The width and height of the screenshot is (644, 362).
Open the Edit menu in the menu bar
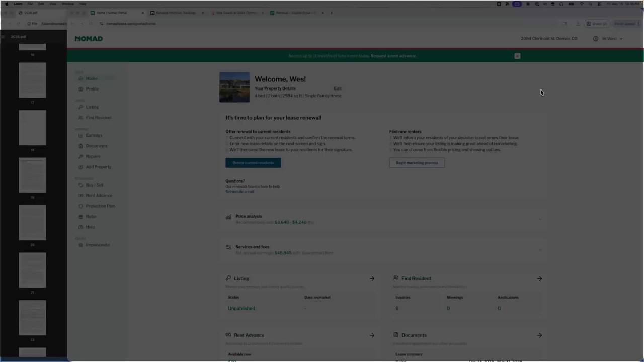[41, 4]
